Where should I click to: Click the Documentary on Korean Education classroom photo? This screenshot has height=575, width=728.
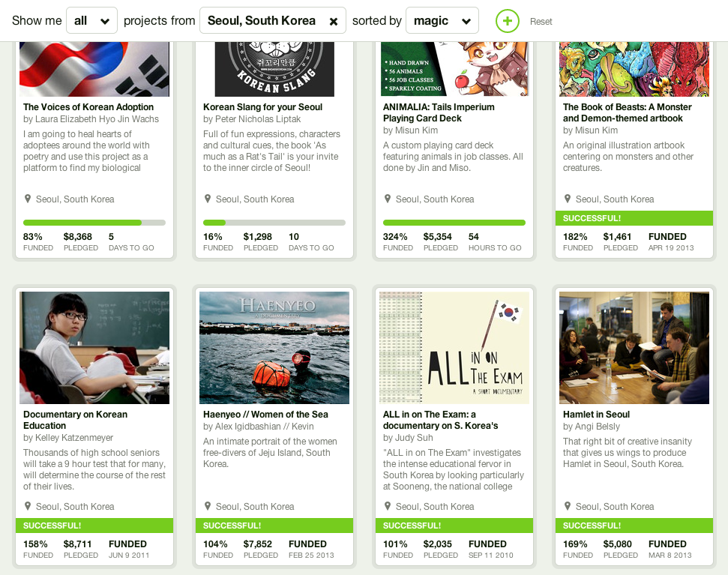click(x=94, y=348)
